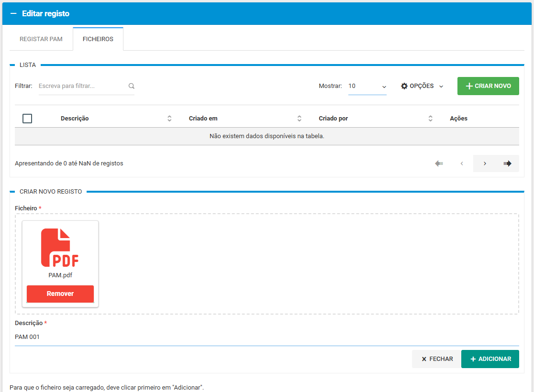Go to the previous page chevron
The height and width of the screenshot is (392, 534).
point(462,163)
